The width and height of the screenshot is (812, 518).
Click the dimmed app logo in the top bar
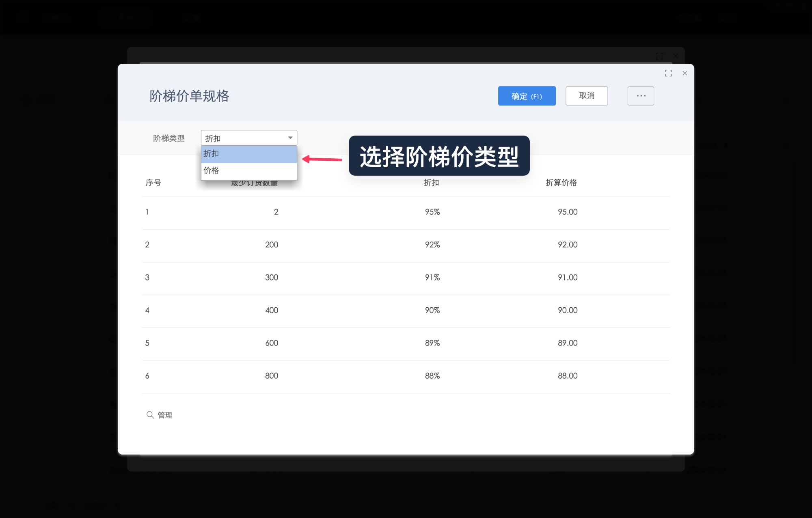[24, 17]
